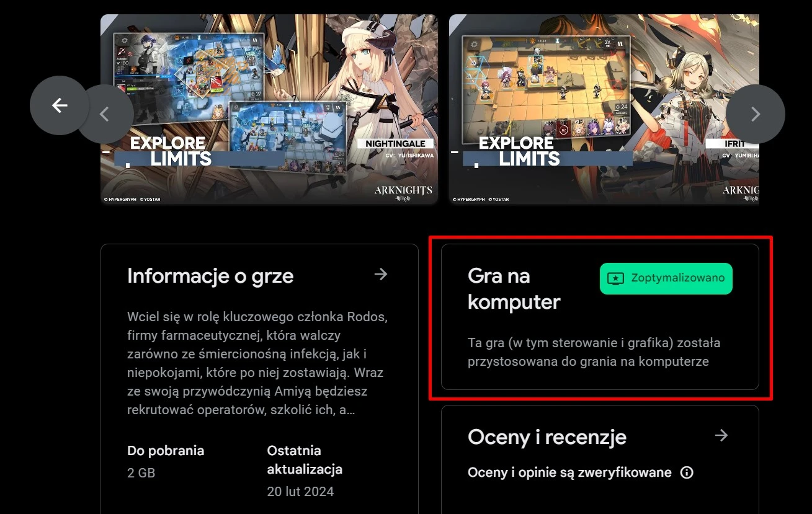This screenshot has height=514, width=812.
Task: Click the Gra na komputer heading
Action: [x=514, y=289]
